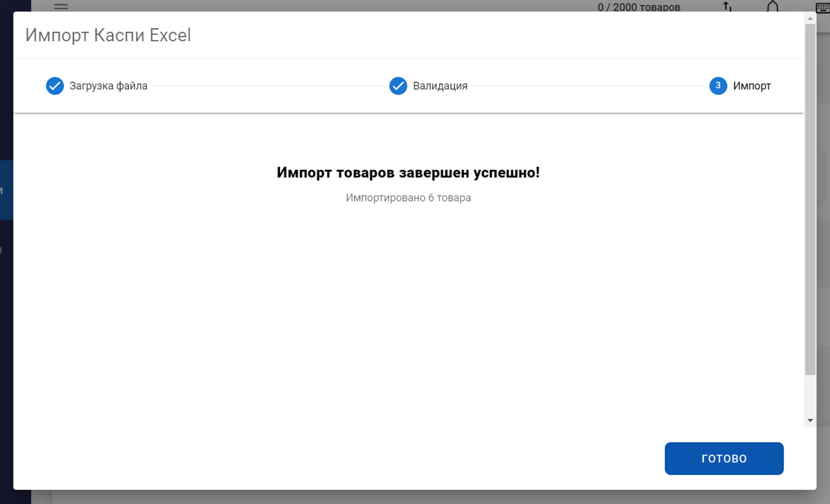This screenshot has height=504, width=830.
Task: Click the Импорт Каспи Excel dialog title
Action: tap(108, 35)
